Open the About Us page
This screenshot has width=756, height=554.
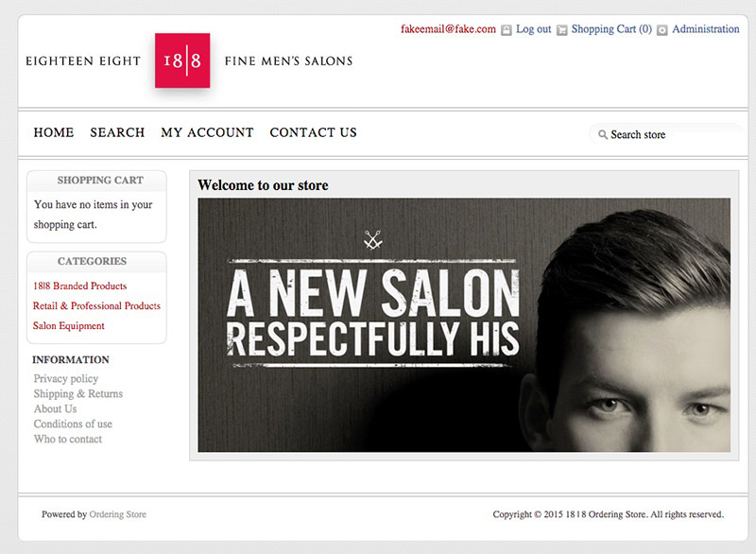point(55,408)
